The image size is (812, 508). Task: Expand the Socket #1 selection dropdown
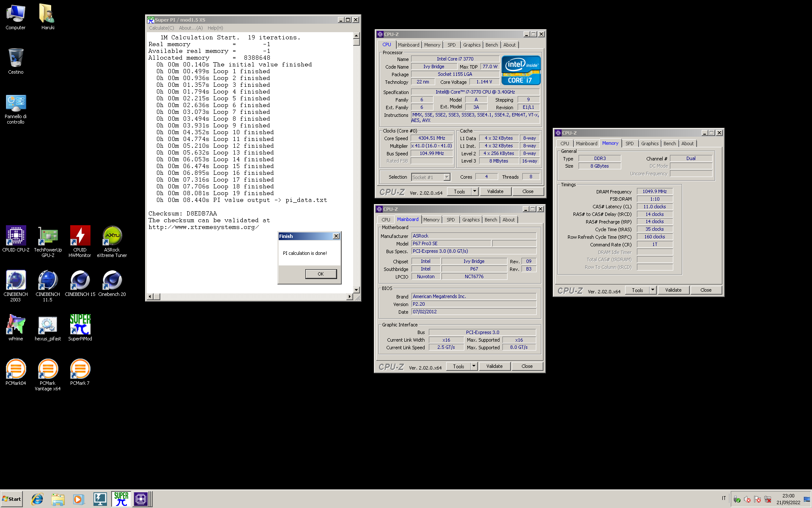(447, 177)
